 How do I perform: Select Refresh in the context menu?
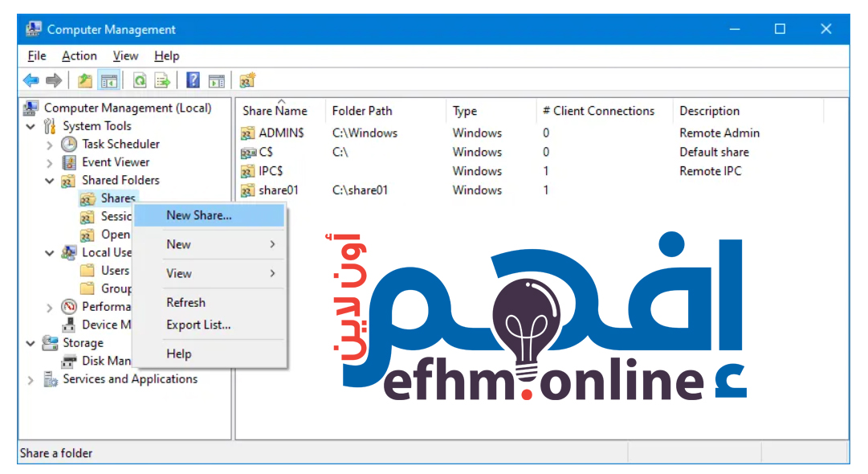click(210, 302)
